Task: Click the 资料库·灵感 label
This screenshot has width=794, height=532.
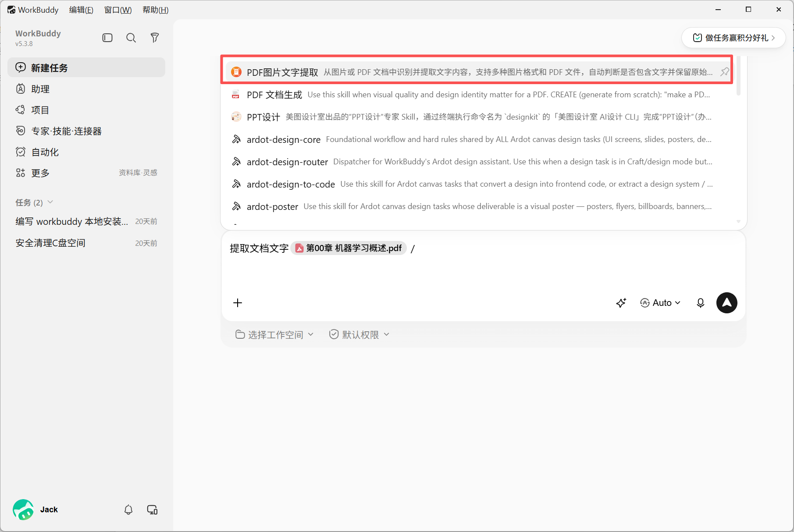Action: tap(138, 173)
